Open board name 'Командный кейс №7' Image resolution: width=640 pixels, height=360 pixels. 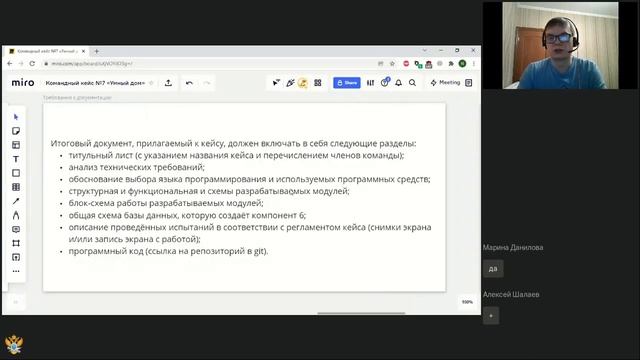95,83
